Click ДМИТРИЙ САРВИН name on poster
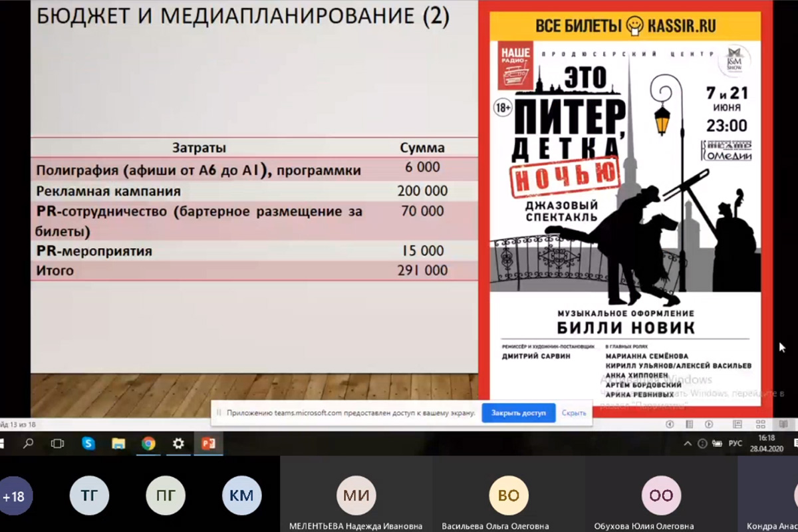This screenshot has height=532, width=798. [536, 356]
